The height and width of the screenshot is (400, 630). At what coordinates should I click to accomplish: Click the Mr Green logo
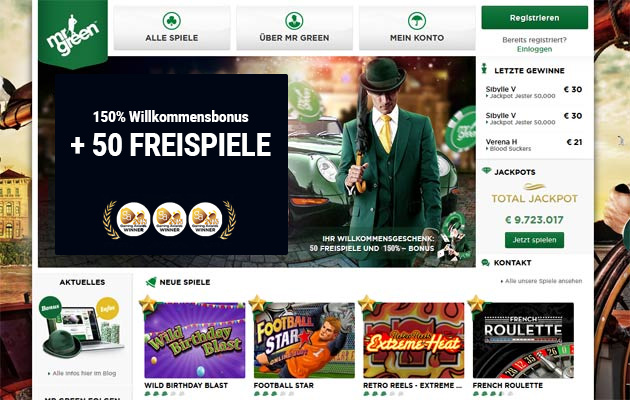(73, 34)
